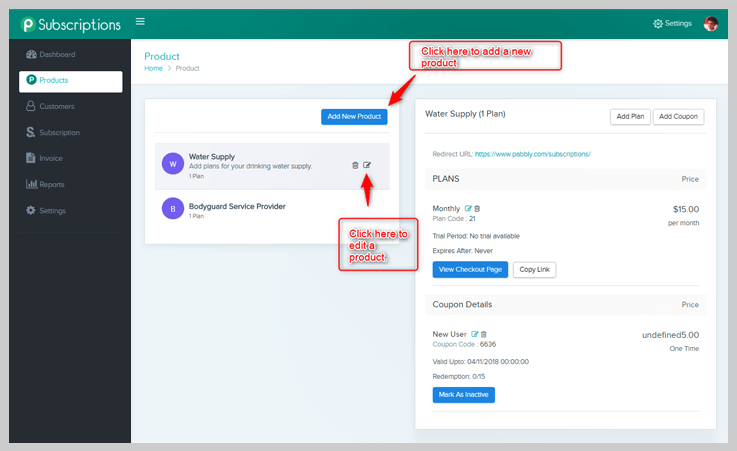Edit the Water Supply product
Viewport: 737px width, 451px height.
(x=367, y=165)
